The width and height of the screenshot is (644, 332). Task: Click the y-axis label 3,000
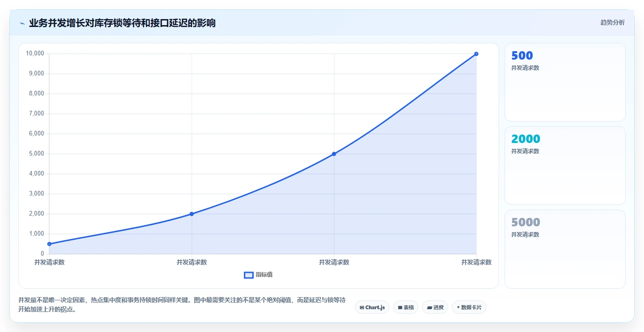pyautogui.click(x=36, y=194)
